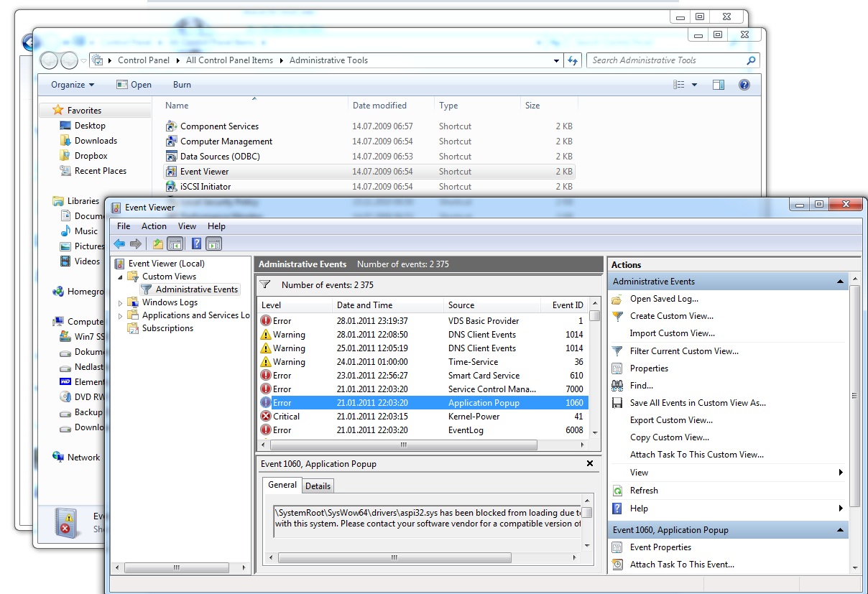Toggle the Show/Hide Console Tree toolbar button
Screen dimensions: 868x594
point(174,244)
